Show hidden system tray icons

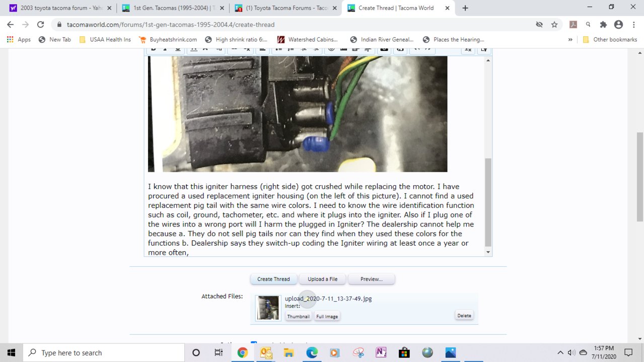560,352
